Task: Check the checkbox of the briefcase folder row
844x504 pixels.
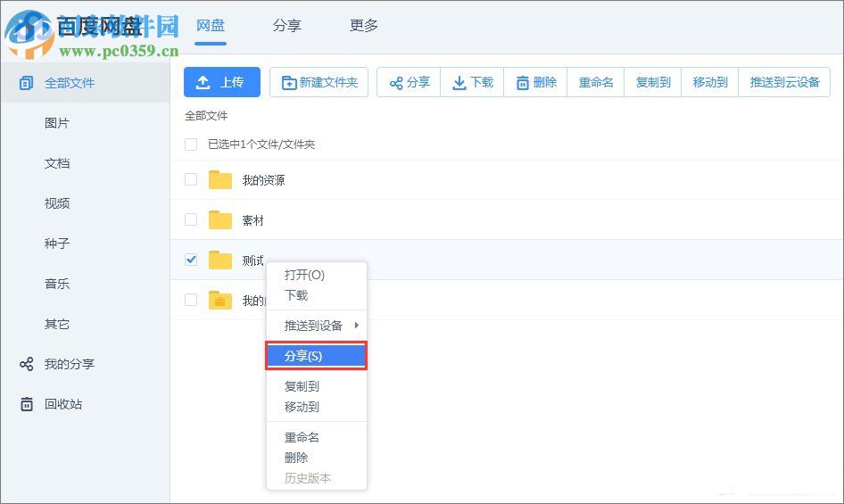Action: (x=191, y=300)
